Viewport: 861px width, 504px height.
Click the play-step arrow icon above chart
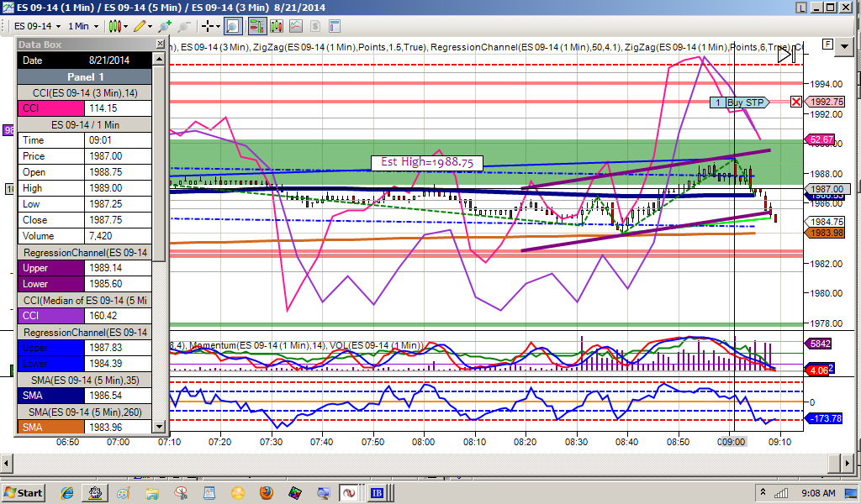pos(786,55)
